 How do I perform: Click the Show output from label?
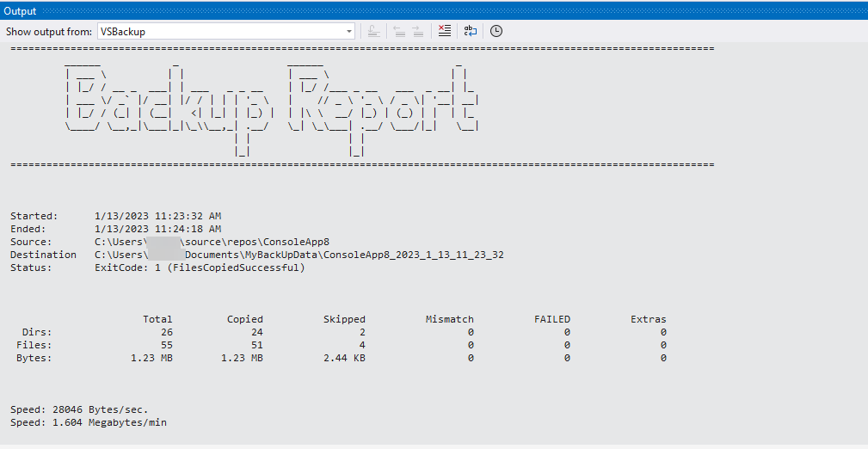(x=48, y=31)
